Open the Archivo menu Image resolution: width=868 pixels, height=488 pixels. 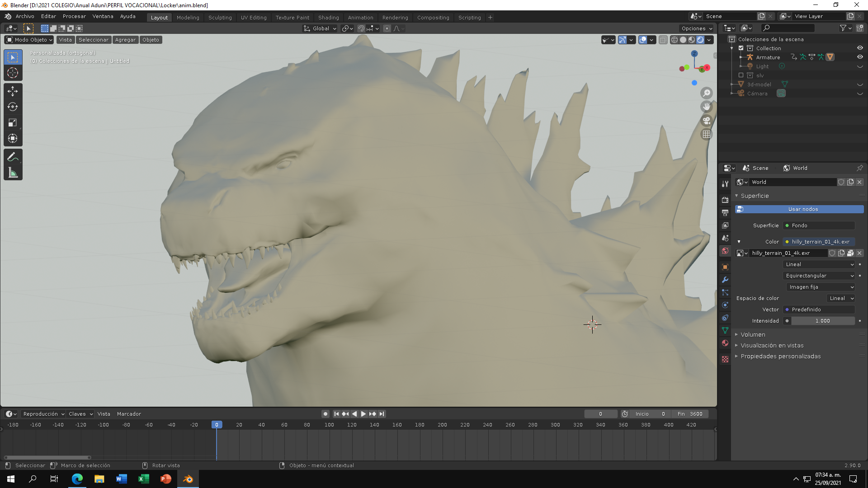point(25,16)
